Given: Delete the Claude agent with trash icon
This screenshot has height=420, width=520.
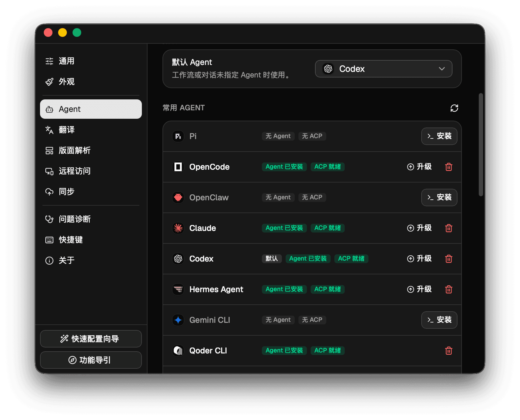Looking at the screenshot, I should click(449, 228).
